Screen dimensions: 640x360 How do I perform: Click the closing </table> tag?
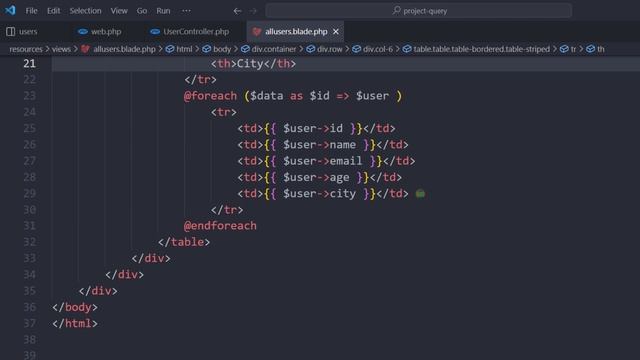(x=184, y=242)
